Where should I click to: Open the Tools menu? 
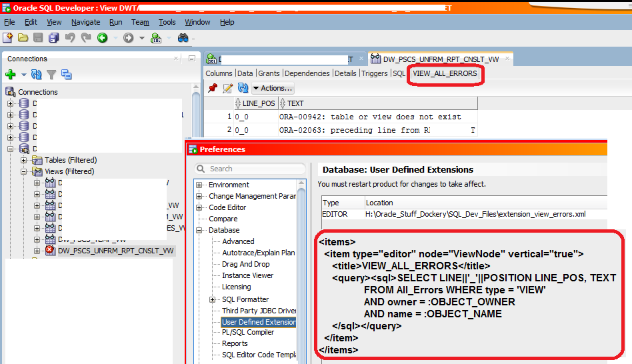167,22
